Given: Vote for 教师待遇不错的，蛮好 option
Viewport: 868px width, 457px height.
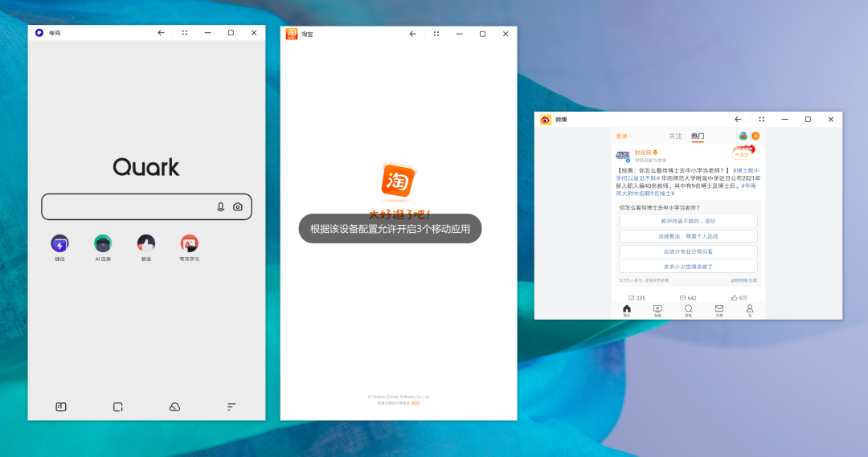Looking at the screenshot, I should click(688, 221).
